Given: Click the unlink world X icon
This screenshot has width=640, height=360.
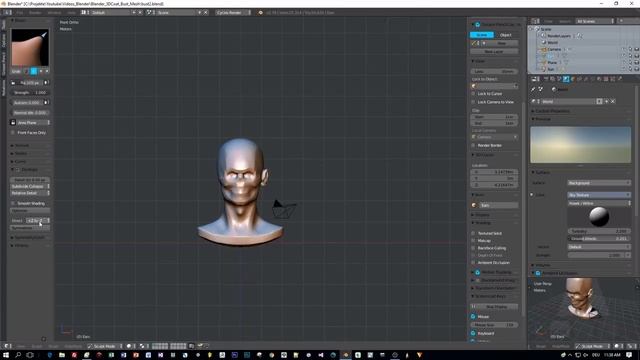Looking at the screenshot, I should coord(613,101).
